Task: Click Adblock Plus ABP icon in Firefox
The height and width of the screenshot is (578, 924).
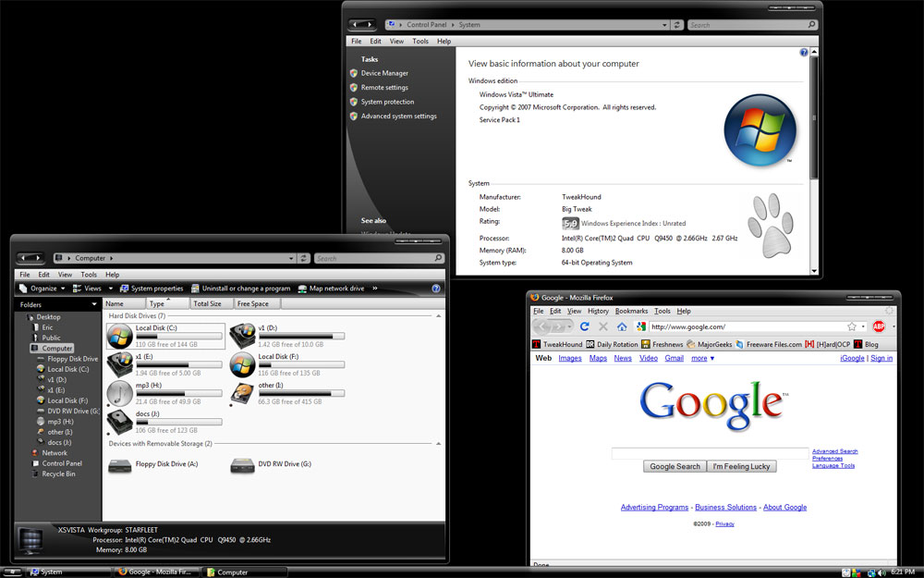Action: tap(879, 326)
